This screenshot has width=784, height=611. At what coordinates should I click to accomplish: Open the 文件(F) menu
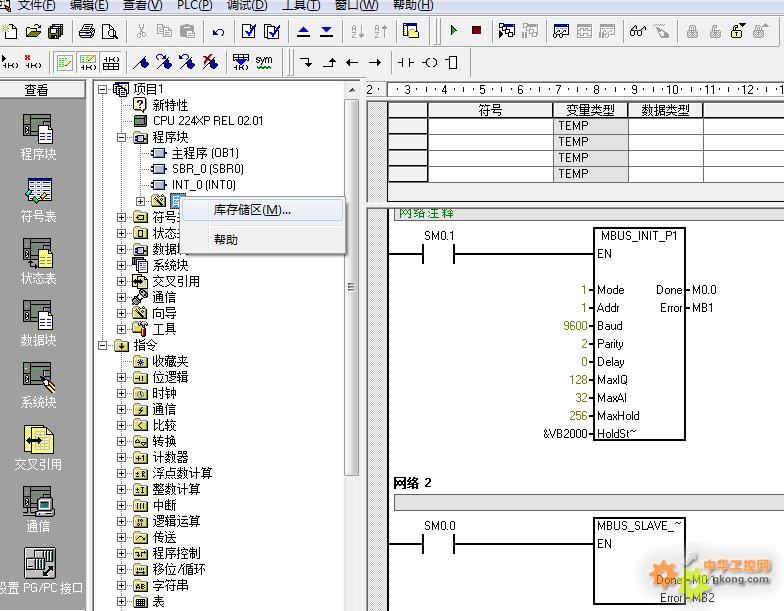click(36, 6)
